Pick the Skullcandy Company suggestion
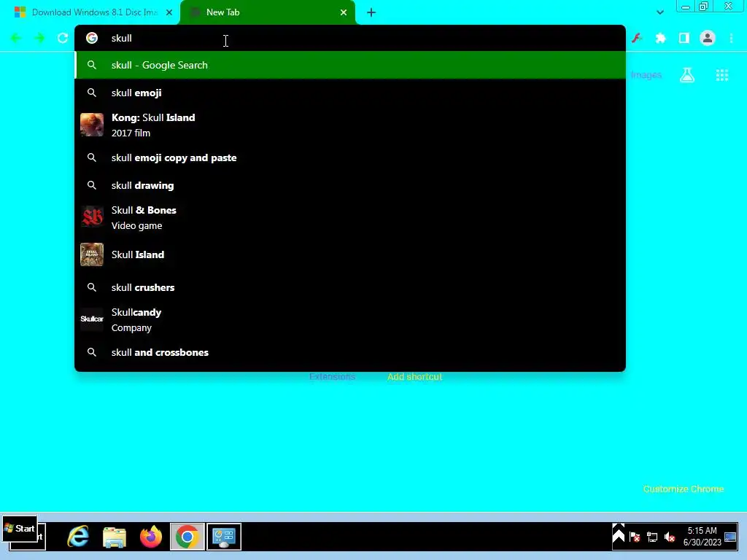This screenshot has height=560, width=747. pyautogui.click(x=350, y=320)
